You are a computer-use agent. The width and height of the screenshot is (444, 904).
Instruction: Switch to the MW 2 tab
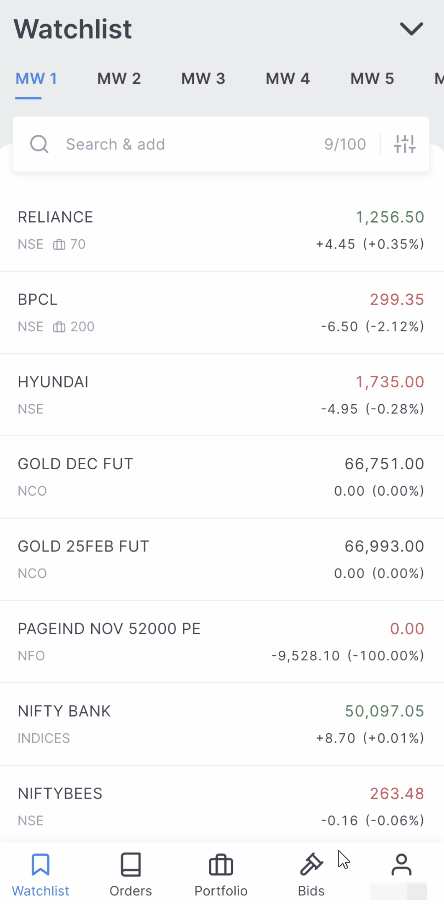coord(119,78)
